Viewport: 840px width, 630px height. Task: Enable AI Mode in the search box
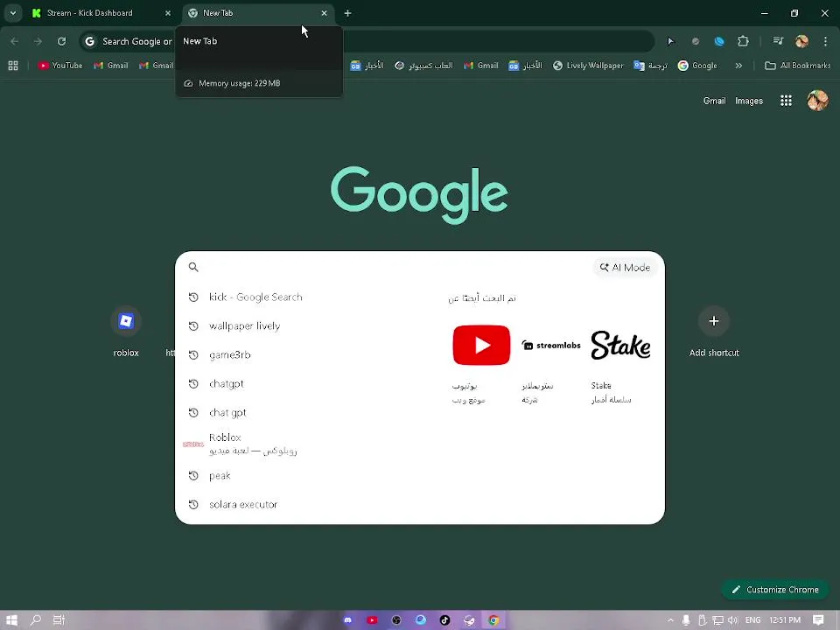[x=625, y=268]
